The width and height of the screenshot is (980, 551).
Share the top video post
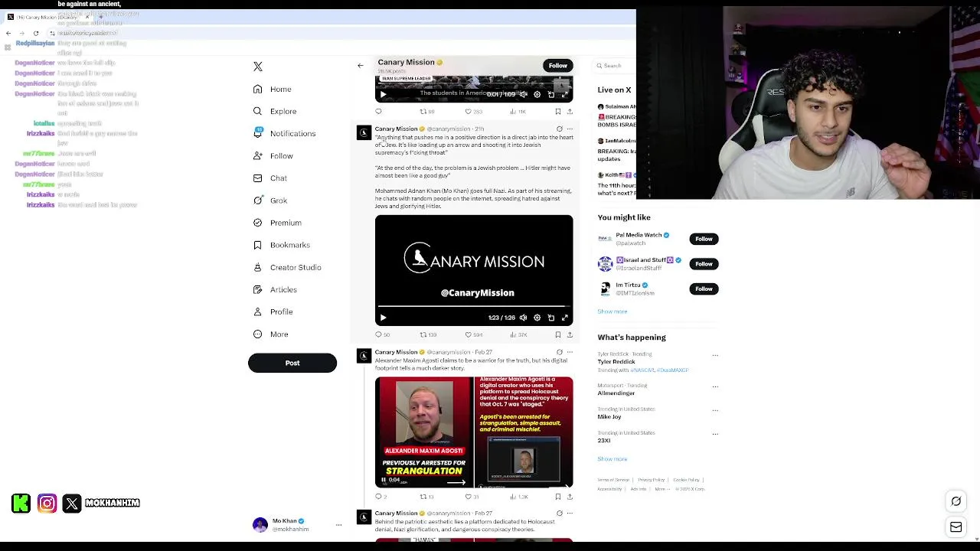pyautogui.click(x=569, y=112)
